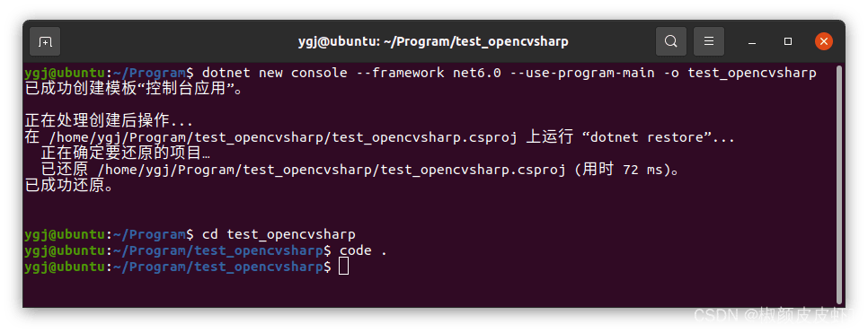
Task: Click the 已成功创建模板 output line
Action: [x=134, y=89]
